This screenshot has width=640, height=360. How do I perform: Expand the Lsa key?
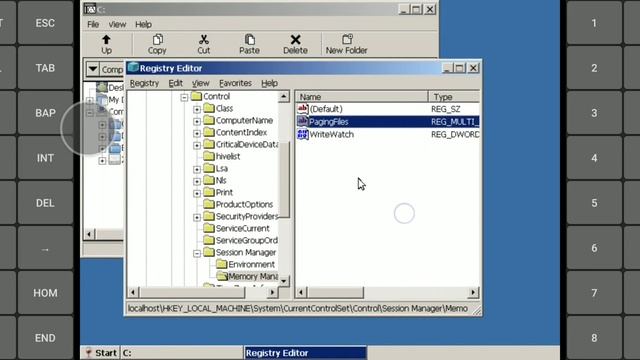click(x=197, y=169)
